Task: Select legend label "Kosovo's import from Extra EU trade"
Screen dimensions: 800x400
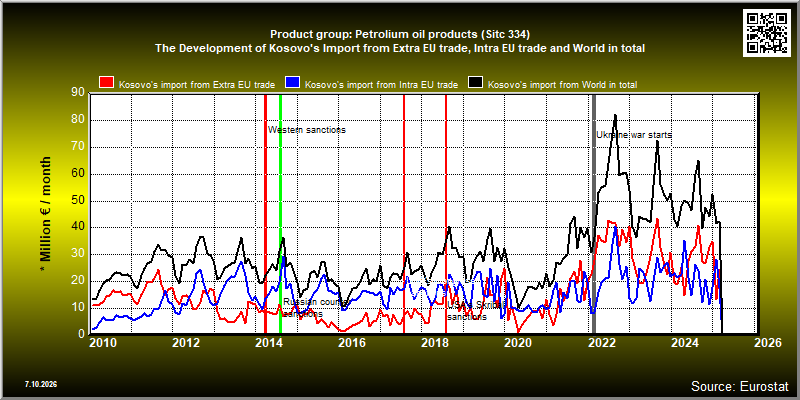Action: [197, 85]
